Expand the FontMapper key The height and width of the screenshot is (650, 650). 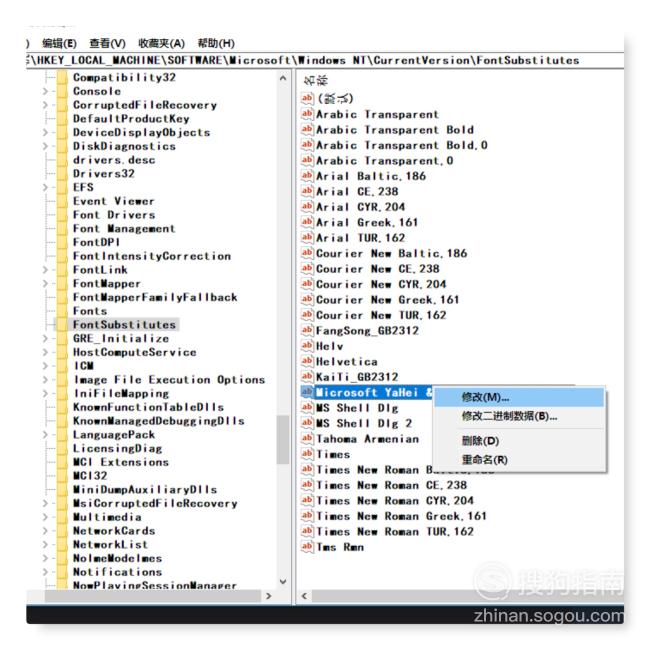tap(46, 284)
